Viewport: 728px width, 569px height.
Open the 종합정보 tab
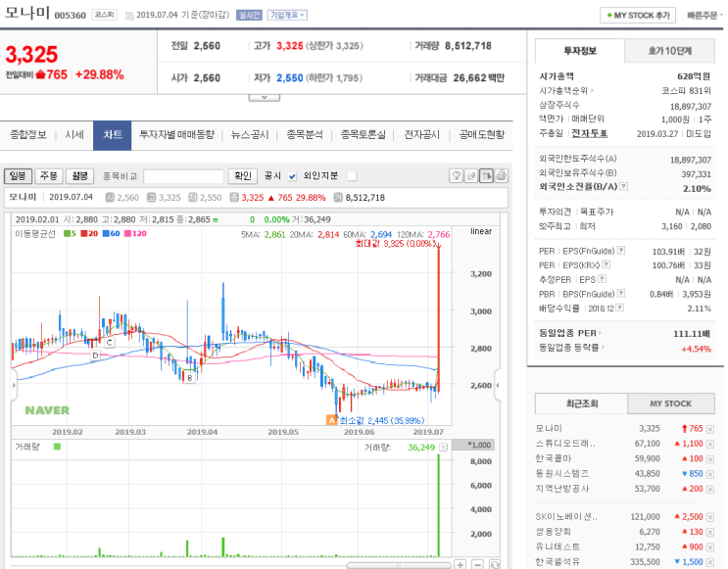28,134
